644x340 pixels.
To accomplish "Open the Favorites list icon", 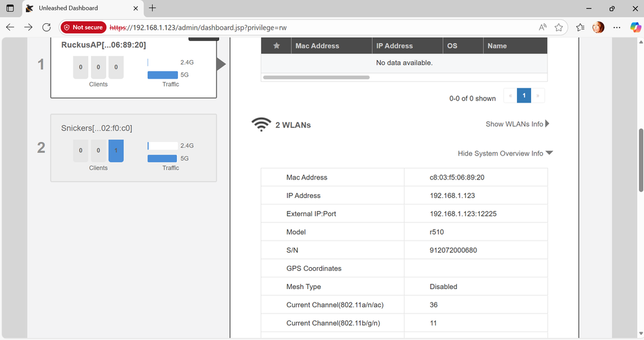I will (x=580, y=28).
